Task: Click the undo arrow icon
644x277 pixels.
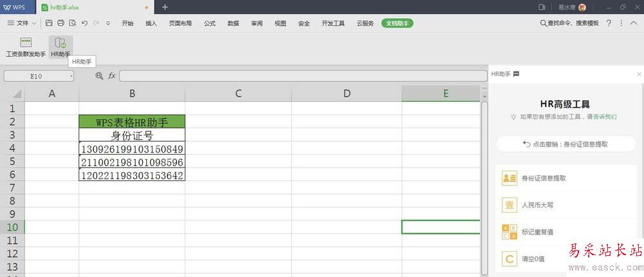Action: pyautogui.click(x=84, y=23)
